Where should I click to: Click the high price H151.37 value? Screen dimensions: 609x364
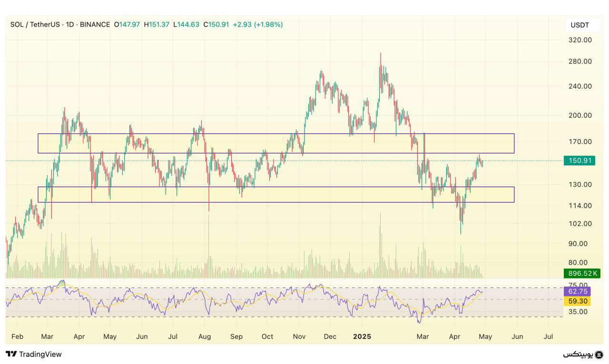click(x=157, y=24)
